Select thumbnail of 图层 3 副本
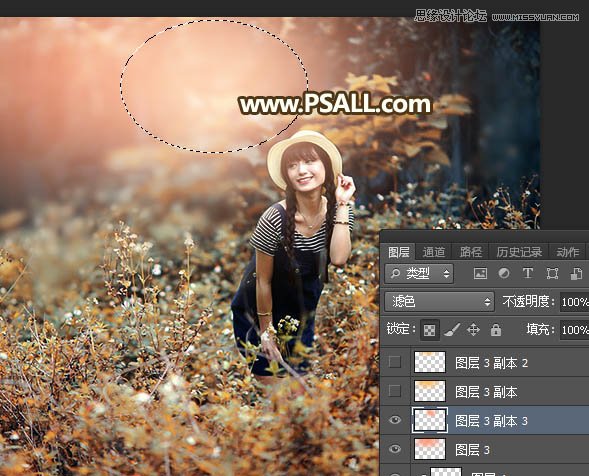Viewport: 589px width, 476px height. click(x=430, y=391)
